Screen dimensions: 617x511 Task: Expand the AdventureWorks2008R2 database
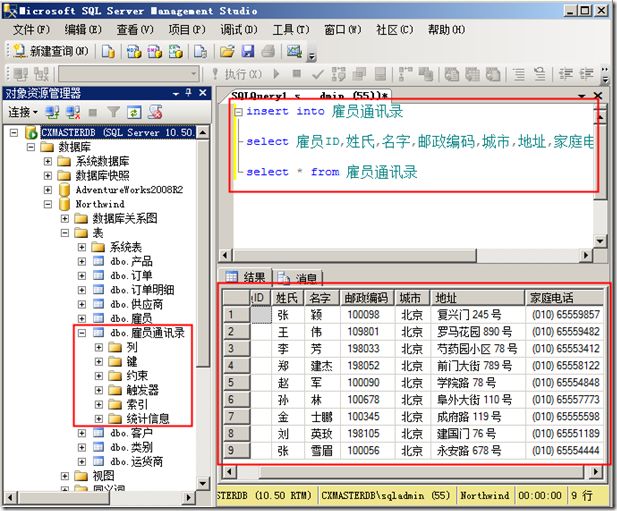click(x=48, y=190)
